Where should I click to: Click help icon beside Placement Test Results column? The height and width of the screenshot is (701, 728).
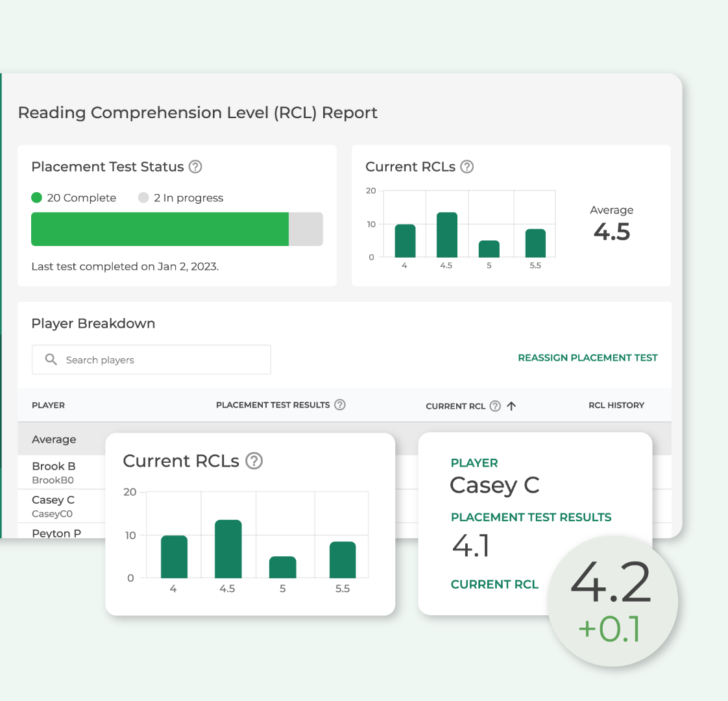click(x=340, y=404)
